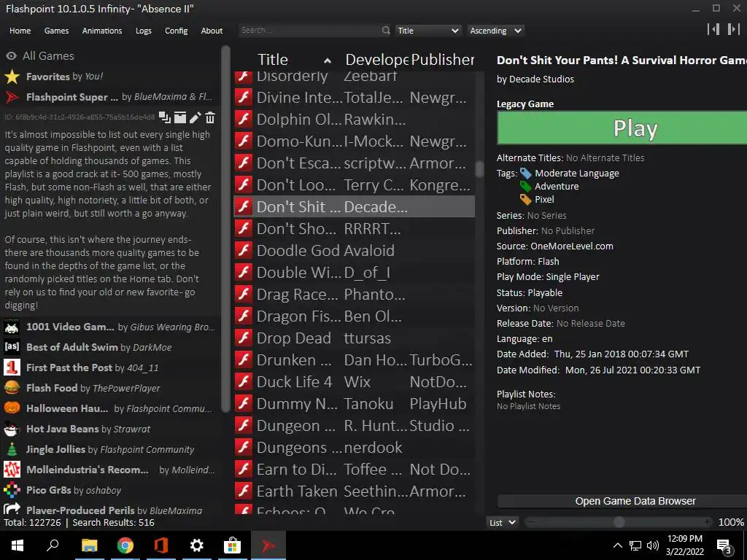Open File Explorer from the taskbar
This screenshot has height=560, width=747.
[x=90, y=545]
